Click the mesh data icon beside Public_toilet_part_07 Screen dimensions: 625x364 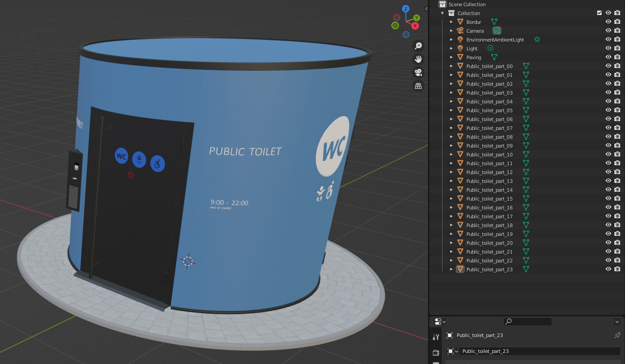526,128
